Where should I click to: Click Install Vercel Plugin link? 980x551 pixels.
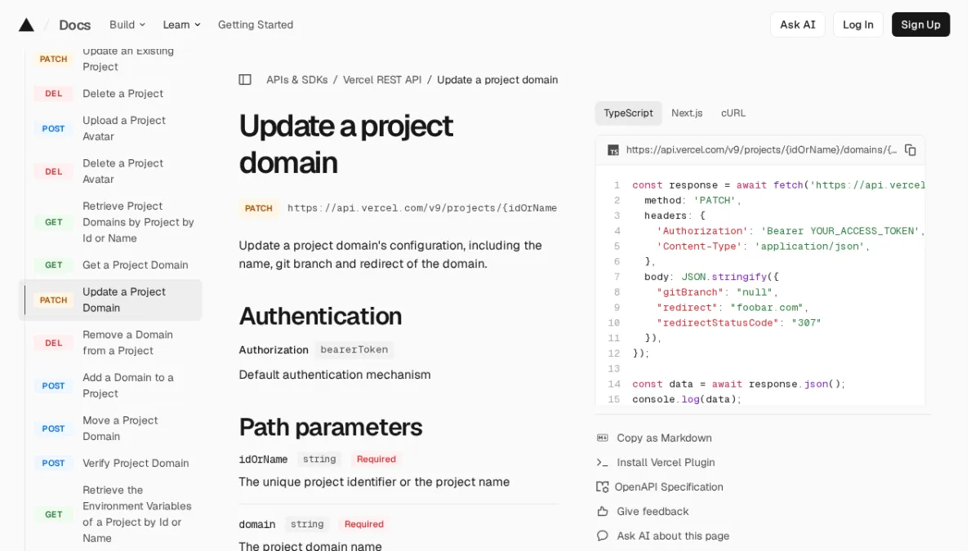(x=666, y=463)
